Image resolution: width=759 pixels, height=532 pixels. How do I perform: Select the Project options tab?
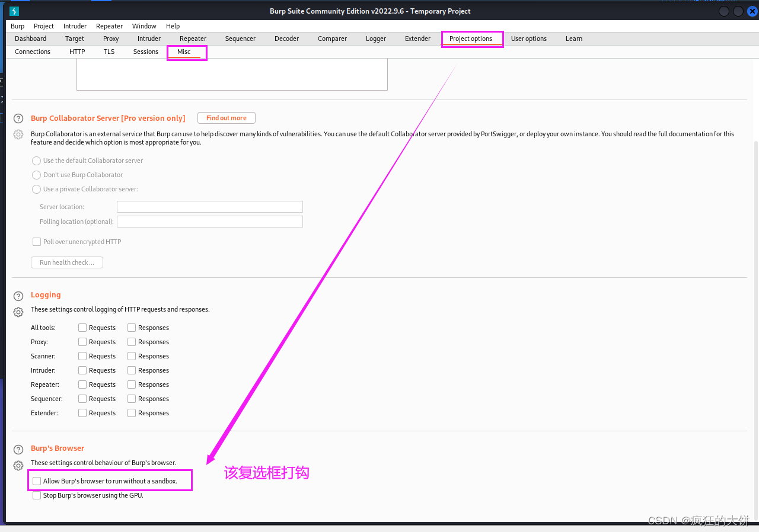click(x=471, y=39)
